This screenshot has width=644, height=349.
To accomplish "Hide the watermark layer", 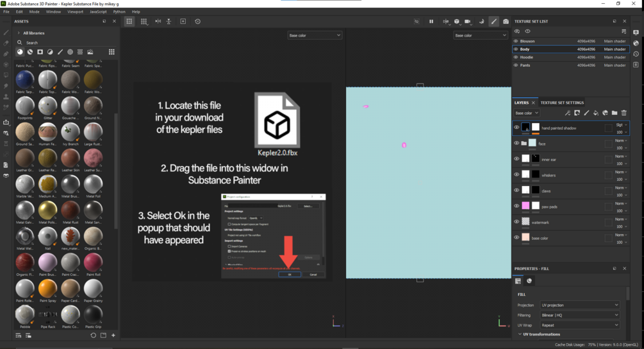I will click(516, 222).
